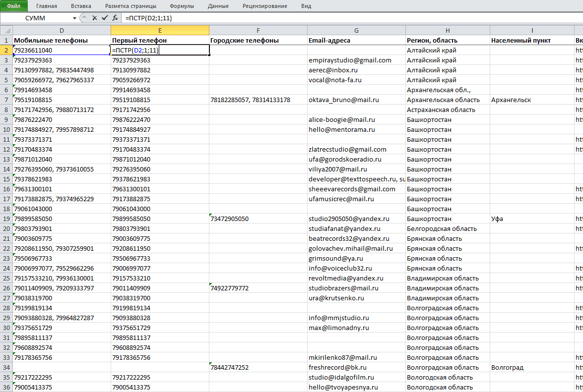583x392 pixels.
Task: Click the Select All corner of the sheet
Action: pyautogui.click(x=6, y=30)
